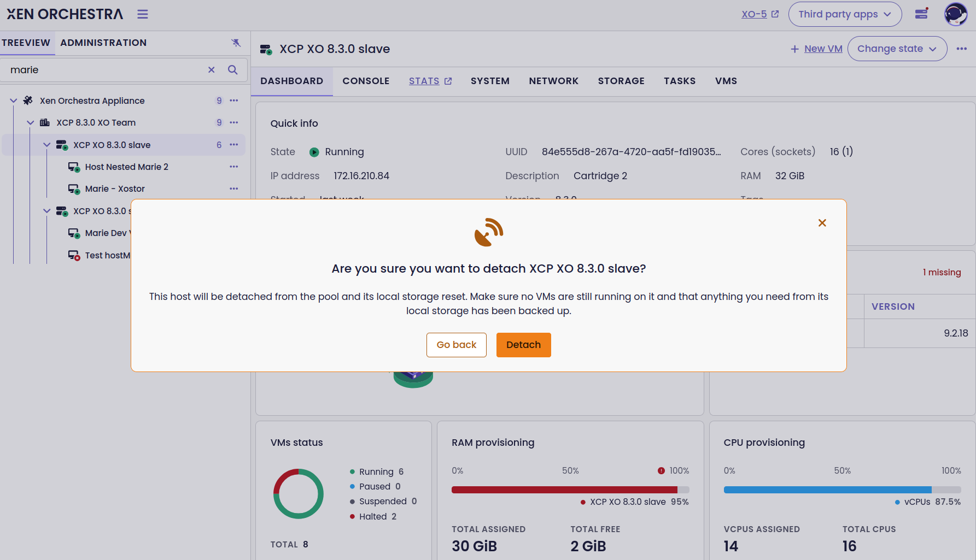Click the VM icon next to Host Nested Marie 2
This screenshot has height=560, width=976.
(74, 167)
